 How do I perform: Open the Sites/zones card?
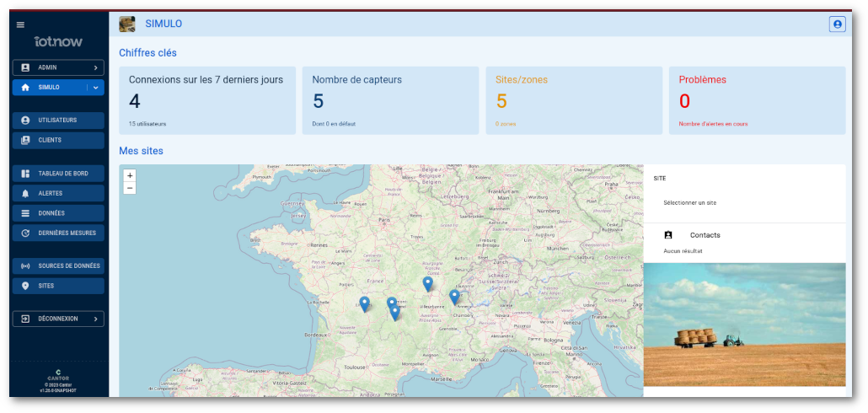point(574,101)
